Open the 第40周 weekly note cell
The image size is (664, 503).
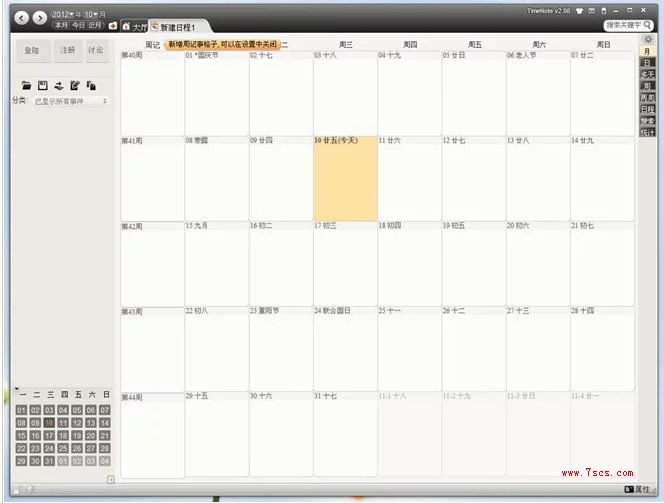(152, 93)
